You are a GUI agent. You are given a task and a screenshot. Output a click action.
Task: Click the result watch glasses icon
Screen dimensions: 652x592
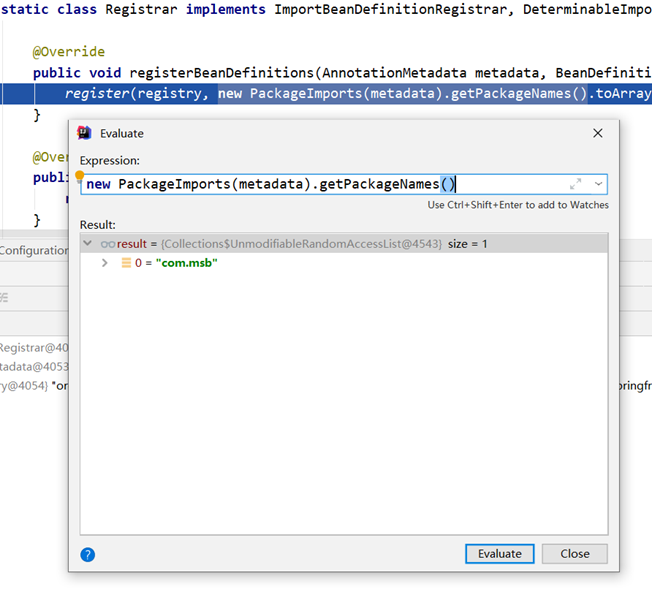108,244
